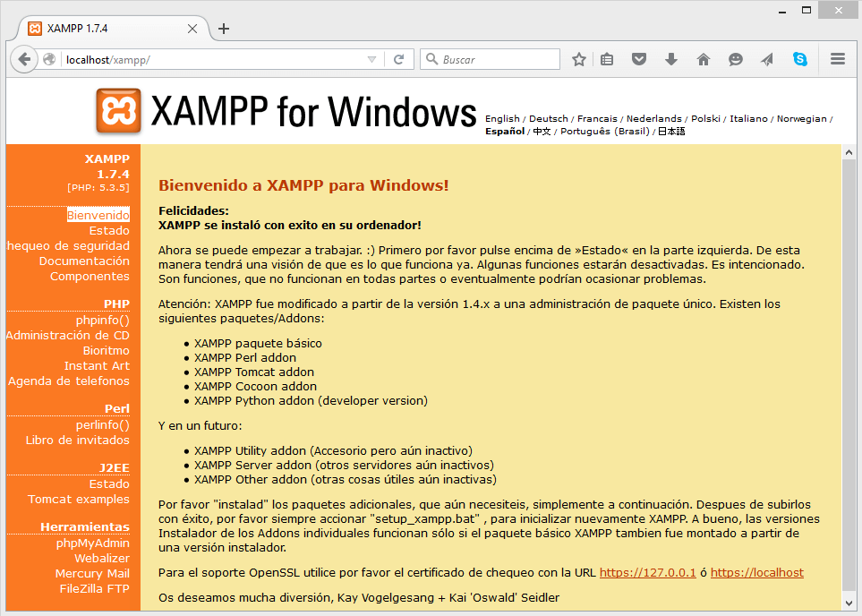
Task: Close the XAMPP 1.7.4 tab
Action: coord(192,29)
